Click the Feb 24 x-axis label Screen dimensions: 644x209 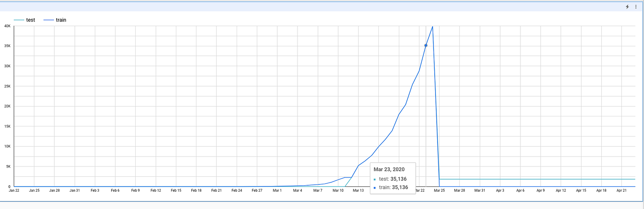(237, 190)
